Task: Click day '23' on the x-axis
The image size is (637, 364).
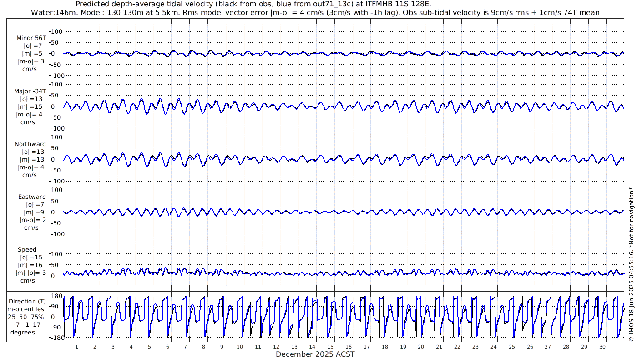Action: (x=475, y=346)
